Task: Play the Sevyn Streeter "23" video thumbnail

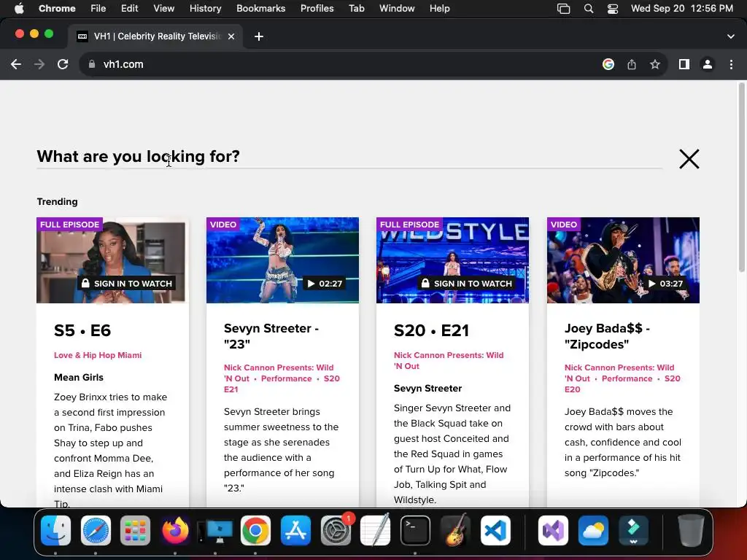Action: coord(282,260)
